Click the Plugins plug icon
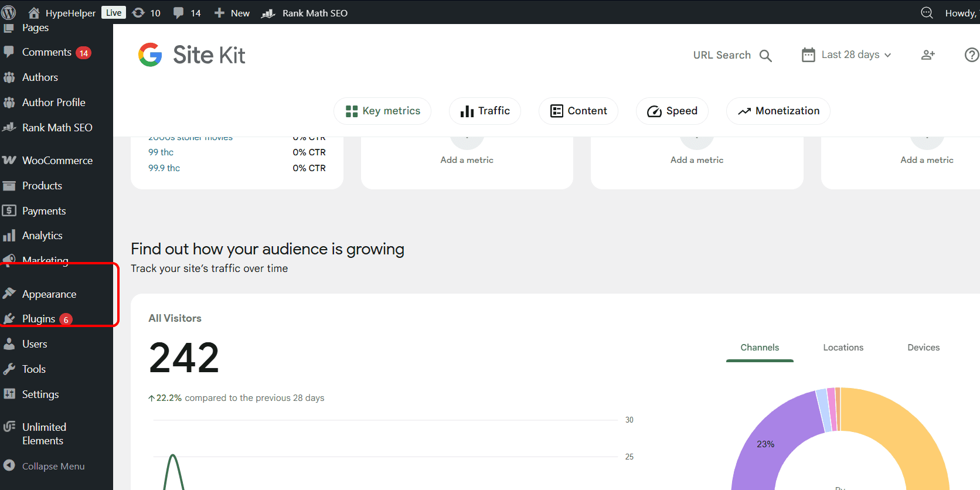980x490 pixels. point(9,318)
